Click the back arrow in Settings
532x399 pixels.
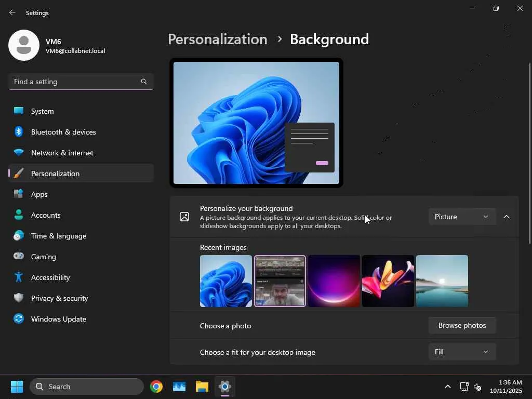click(12, 12)
